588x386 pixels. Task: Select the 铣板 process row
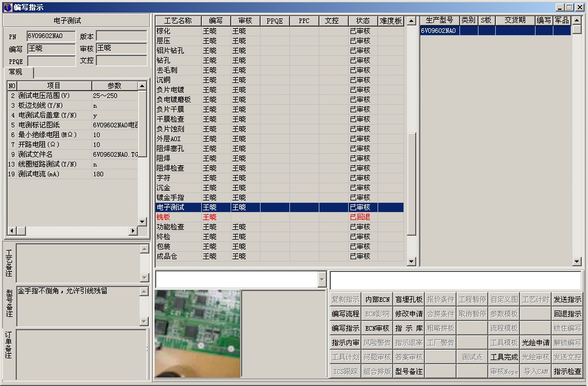tap(280, 217)
